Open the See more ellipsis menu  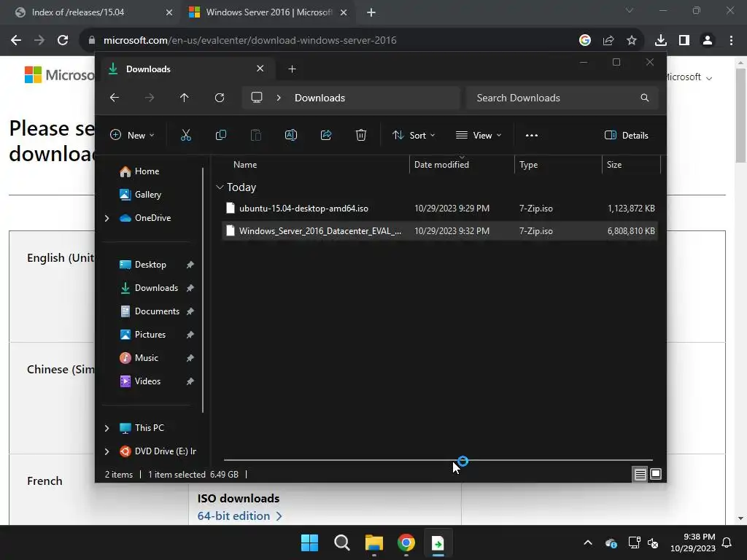532,135
